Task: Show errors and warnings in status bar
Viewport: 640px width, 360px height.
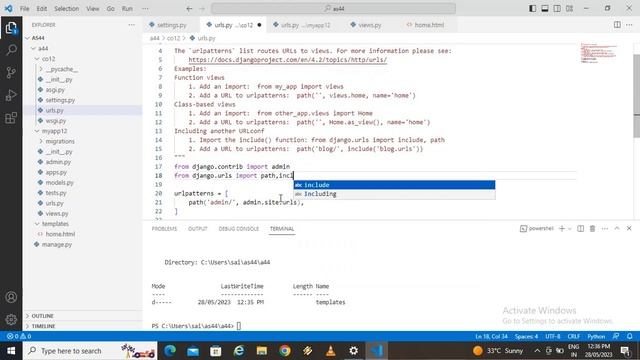Action: [x=19, y=336]
